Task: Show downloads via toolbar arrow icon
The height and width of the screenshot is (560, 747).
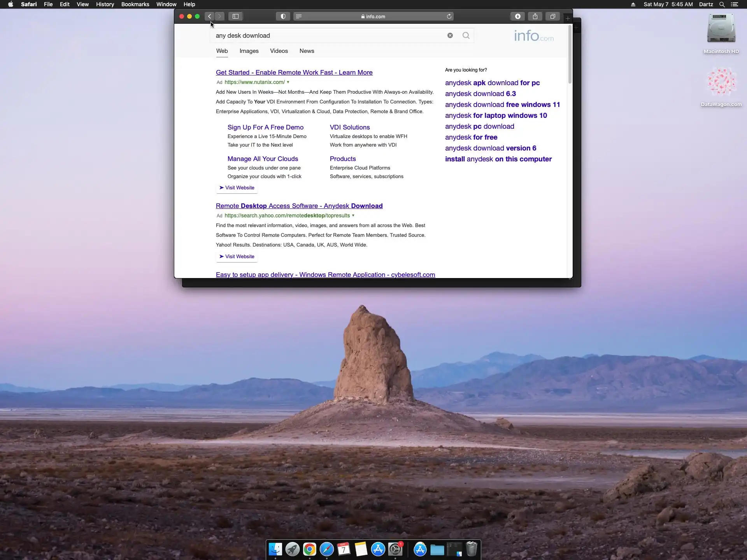Action: pos(517,16)
